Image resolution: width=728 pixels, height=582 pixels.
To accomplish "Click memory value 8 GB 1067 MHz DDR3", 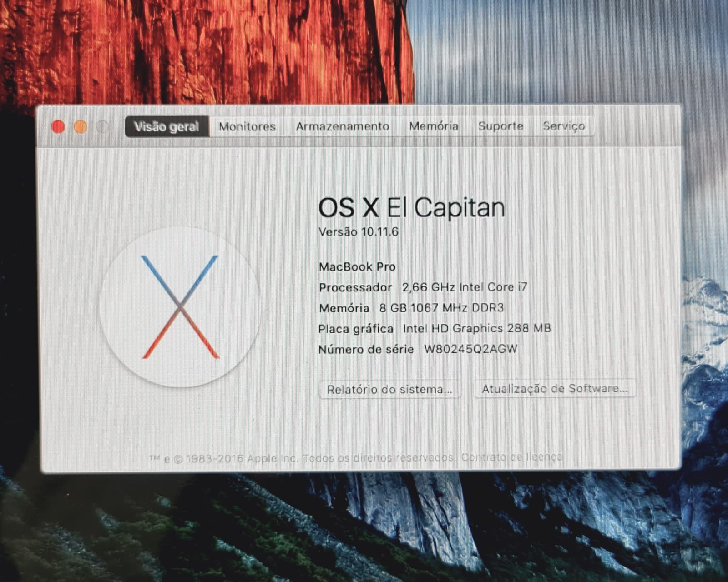I will click(441, 308).
